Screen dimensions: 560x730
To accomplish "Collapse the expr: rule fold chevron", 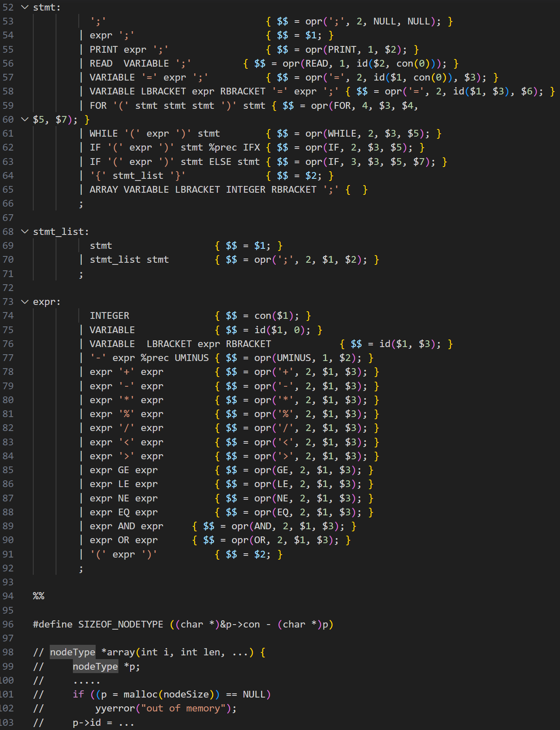I will point(25,302).
